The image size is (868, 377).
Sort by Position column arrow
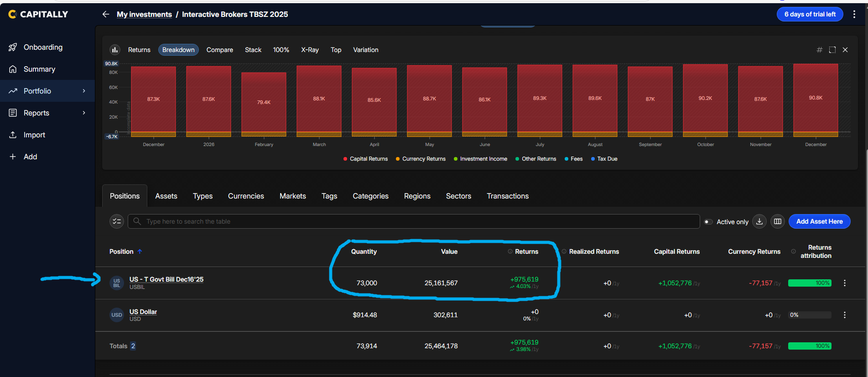pos(140,251)
